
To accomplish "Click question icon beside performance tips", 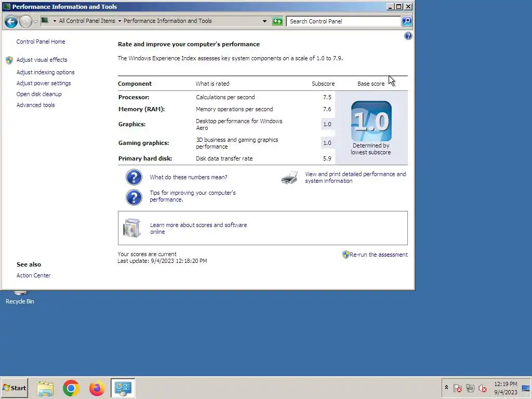I will coord(134,197).
